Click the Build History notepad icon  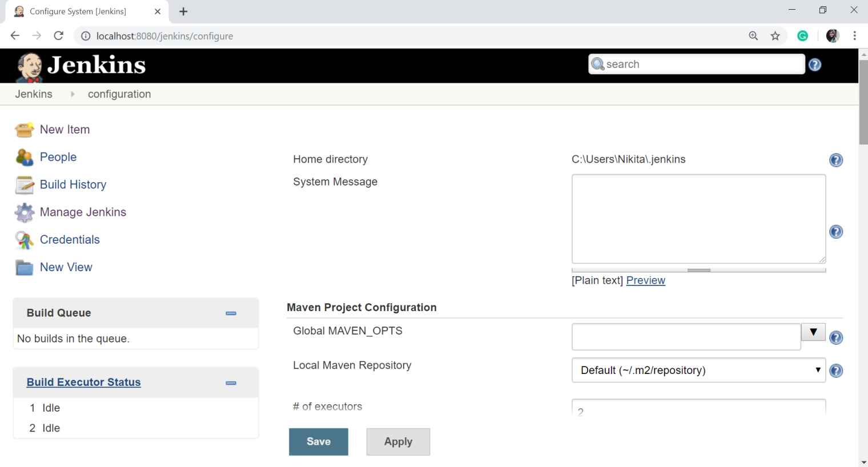(x=24, y=185)
